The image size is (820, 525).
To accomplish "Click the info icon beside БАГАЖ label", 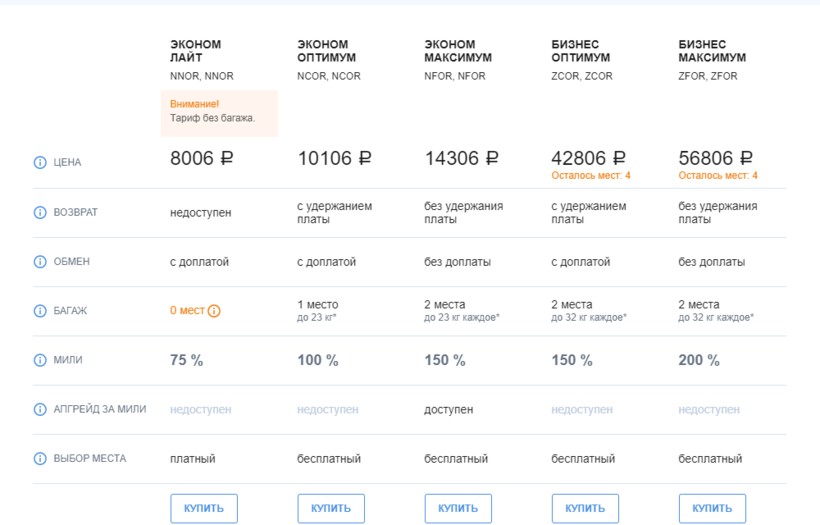I will click(x=40, y=311).
